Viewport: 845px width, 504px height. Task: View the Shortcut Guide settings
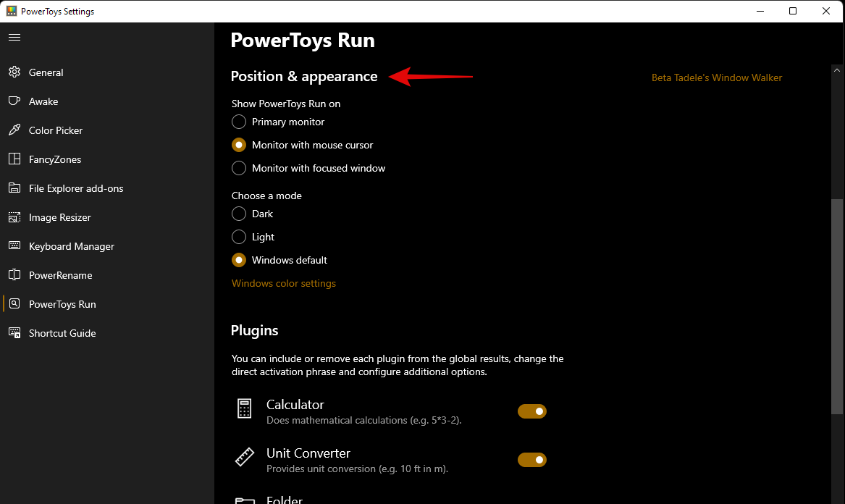pos(62,333)
